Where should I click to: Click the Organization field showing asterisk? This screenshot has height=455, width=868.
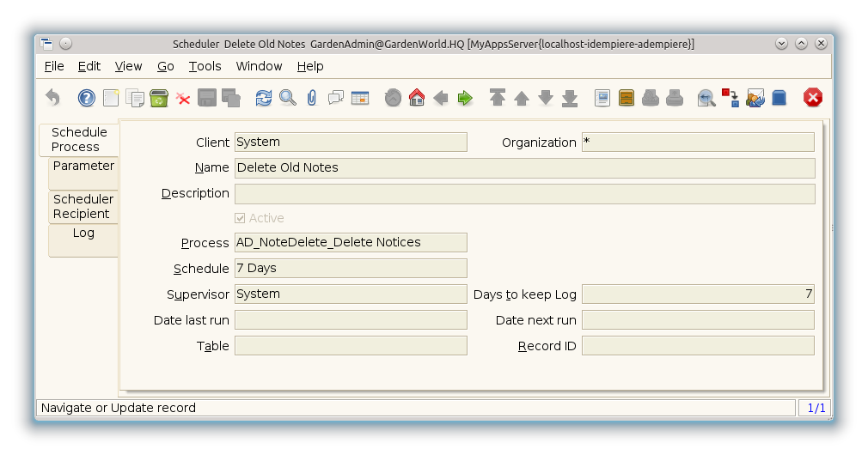[x=698, y=143]
